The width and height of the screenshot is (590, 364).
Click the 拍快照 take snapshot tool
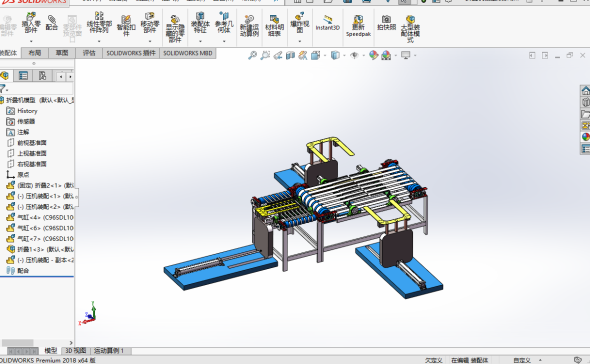(x=386, y=23)
